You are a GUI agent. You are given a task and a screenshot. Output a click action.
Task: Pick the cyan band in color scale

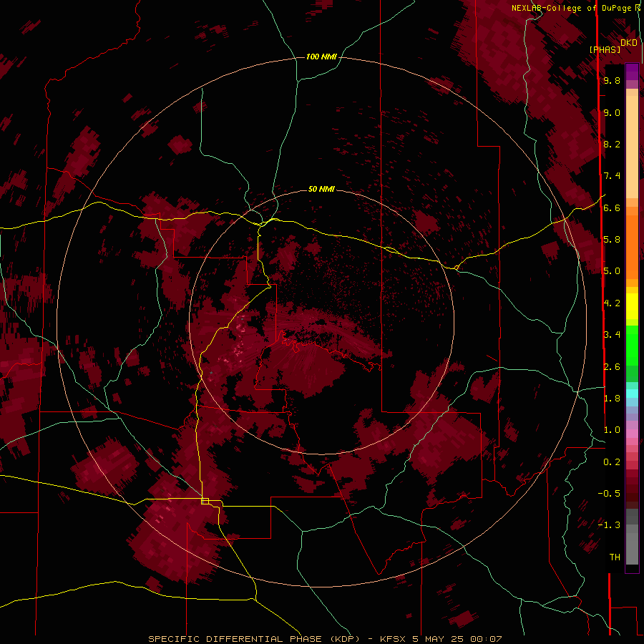click(632, 394)
